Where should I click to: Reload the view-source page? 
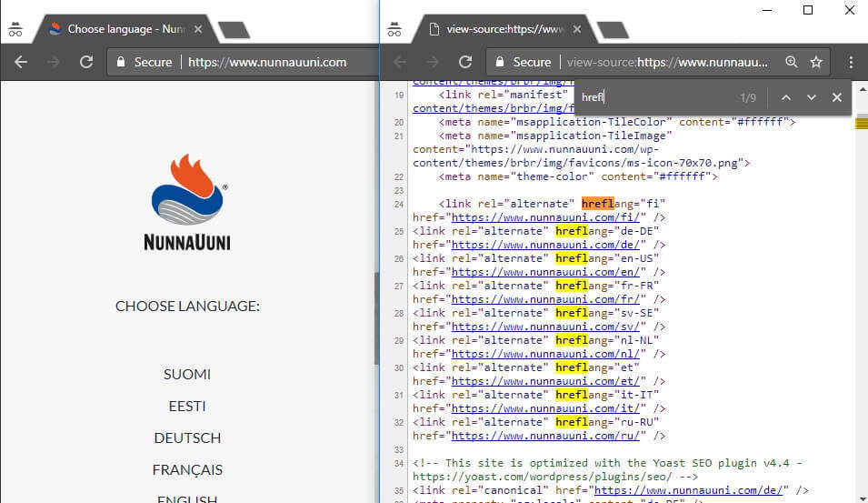pyautogui.click(x=465, y=62)
